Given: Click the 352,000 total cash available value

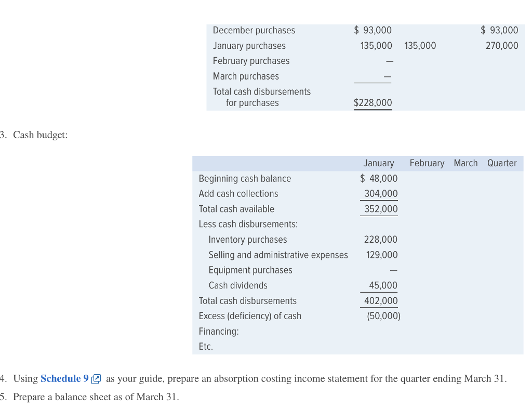Looking at the screenshot, I should 381,209.
